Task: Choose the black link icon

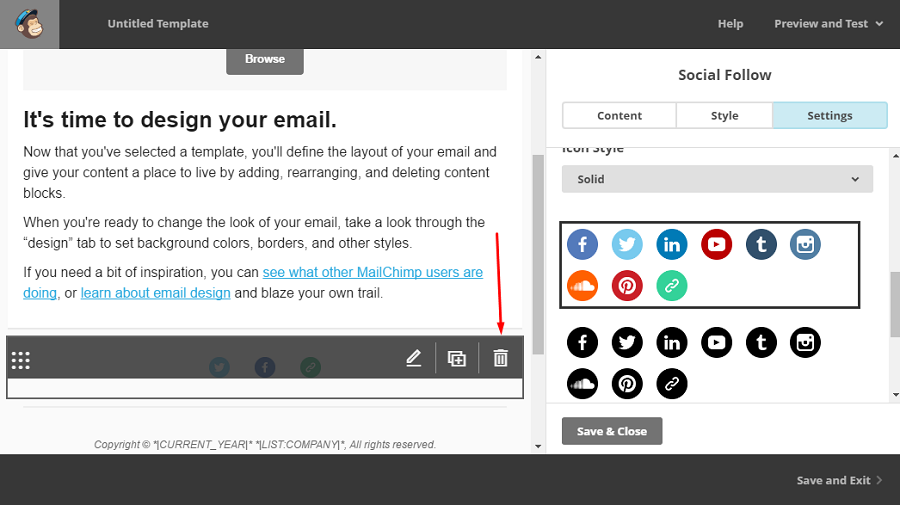Action: (x=672, y=383)
